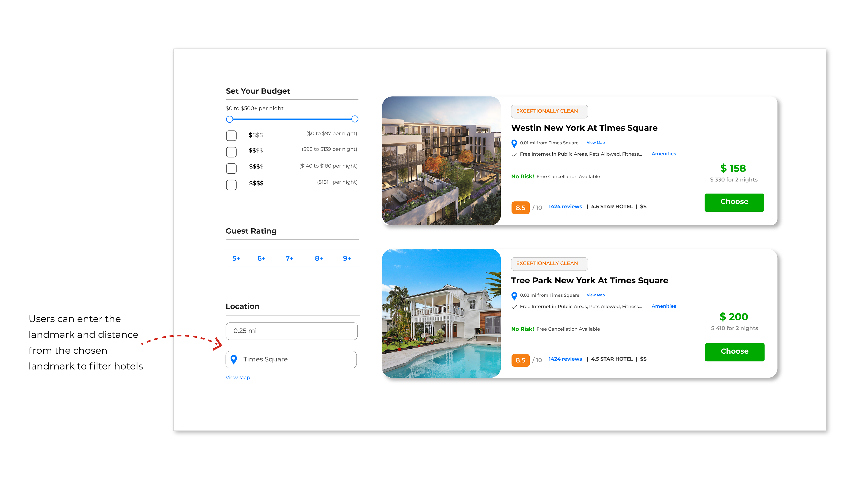Image resolution: width=868 pixels, height=485 pixels.
Task: Click the No Risk! label on the Westin card
Action: (522, 177)
